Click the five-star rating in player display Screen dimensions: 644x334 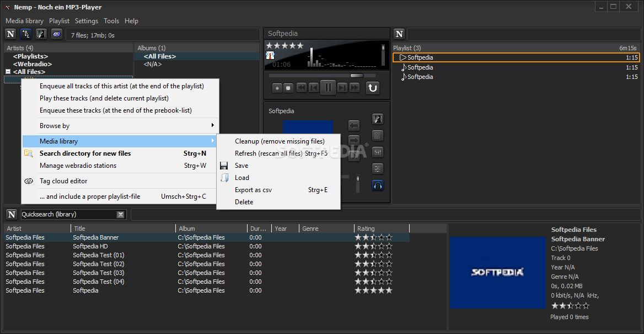point(285,46)
